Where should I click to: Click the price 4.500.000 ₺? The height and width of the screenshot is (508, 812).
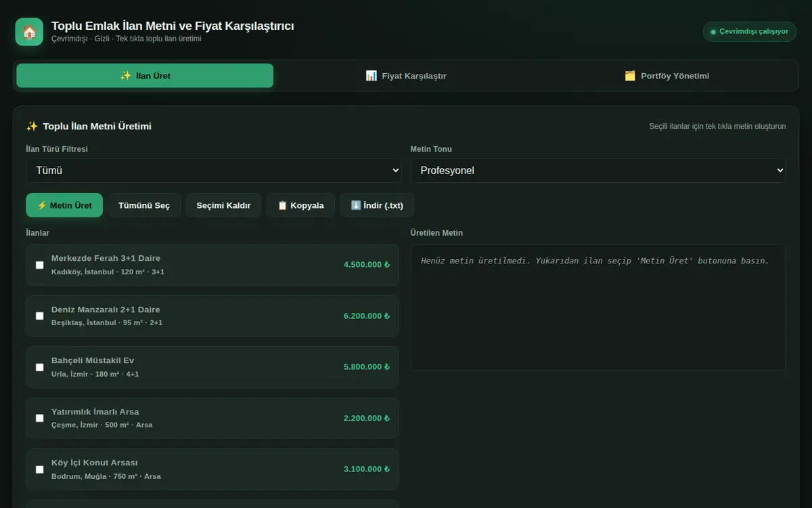(x=367, y=265)
